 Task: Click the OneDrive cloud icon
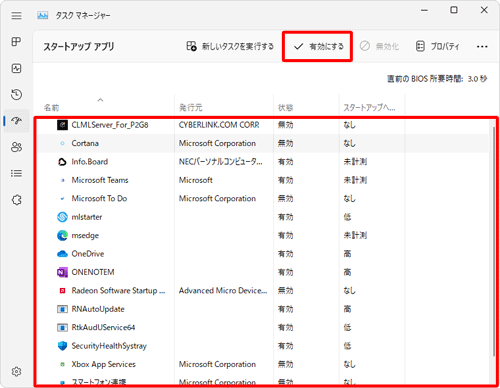pos(62,254)
